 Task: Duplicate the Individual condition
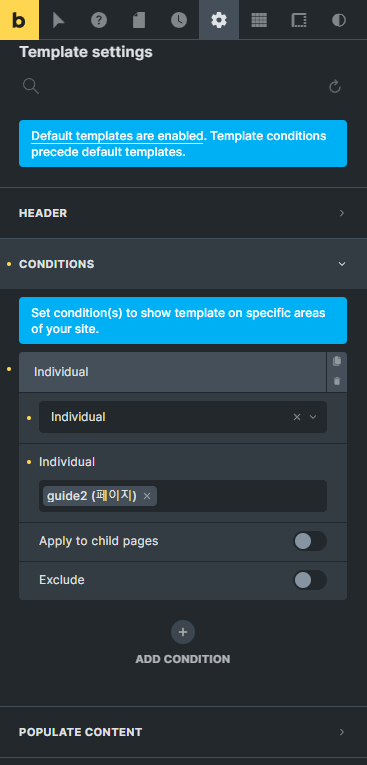337,361
